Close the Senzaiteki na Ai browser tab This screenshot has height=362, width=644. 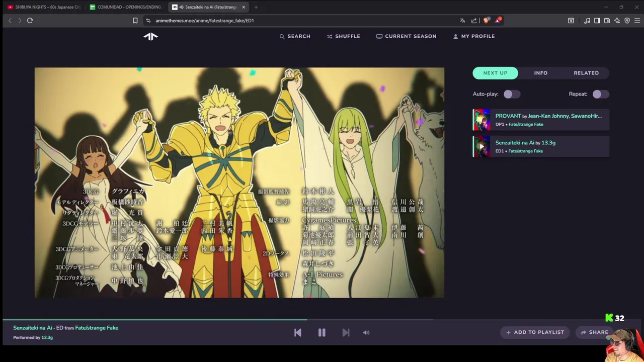(244, 7)
